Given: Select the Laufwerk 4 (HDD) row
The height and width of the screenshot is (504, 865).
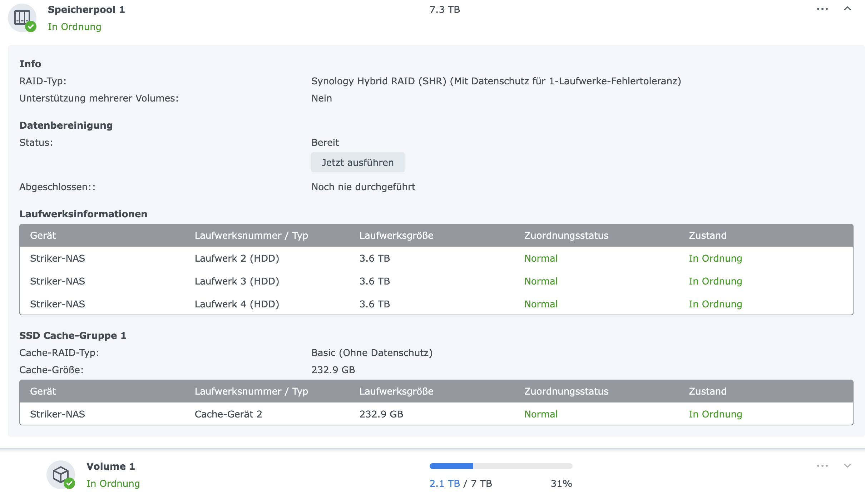Looking at the screenshot, I should click(x=237, y=304).
